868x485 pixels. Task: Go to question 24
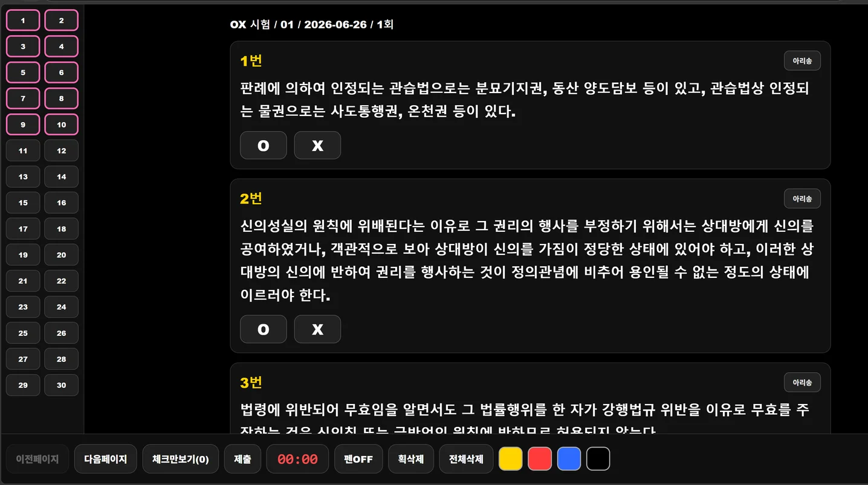click(x=62, y=307)
